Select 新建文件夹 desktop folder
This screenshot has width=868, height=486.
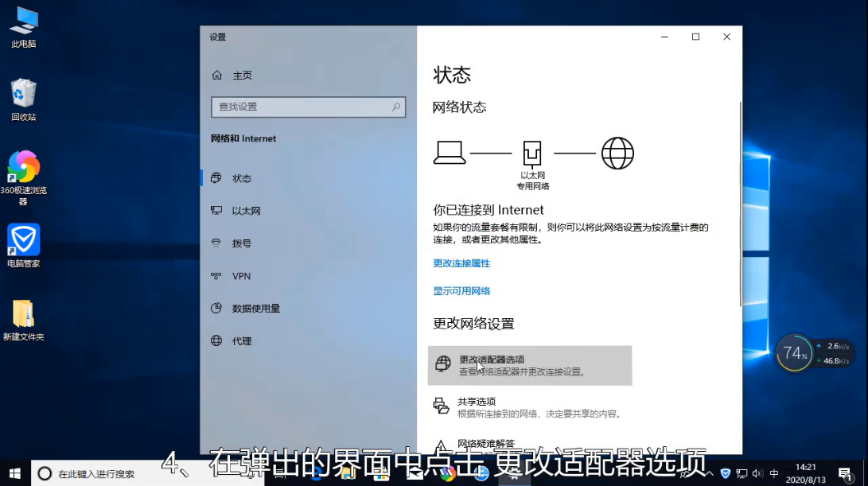coord(24,320)
